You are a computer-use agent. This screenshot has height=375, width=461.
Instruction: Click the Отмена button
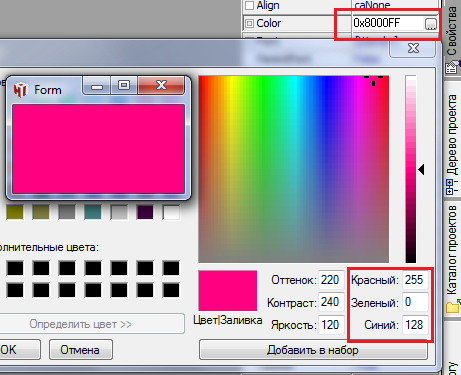[81, 350]
